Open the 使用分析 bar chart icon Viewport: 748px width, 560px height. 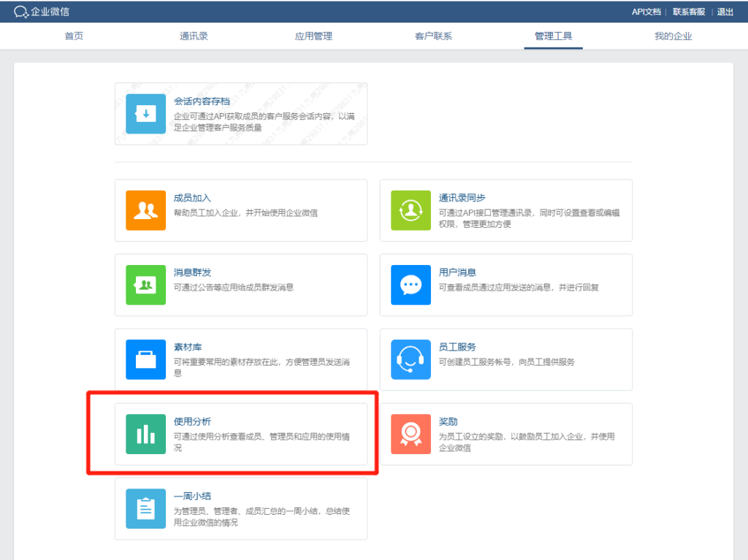(x=145, y=434)
